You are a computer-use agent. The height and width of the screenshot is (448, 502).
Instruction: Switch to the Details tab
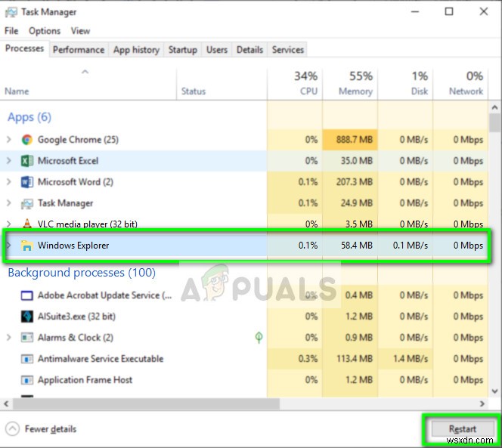(x=249, y=50)
